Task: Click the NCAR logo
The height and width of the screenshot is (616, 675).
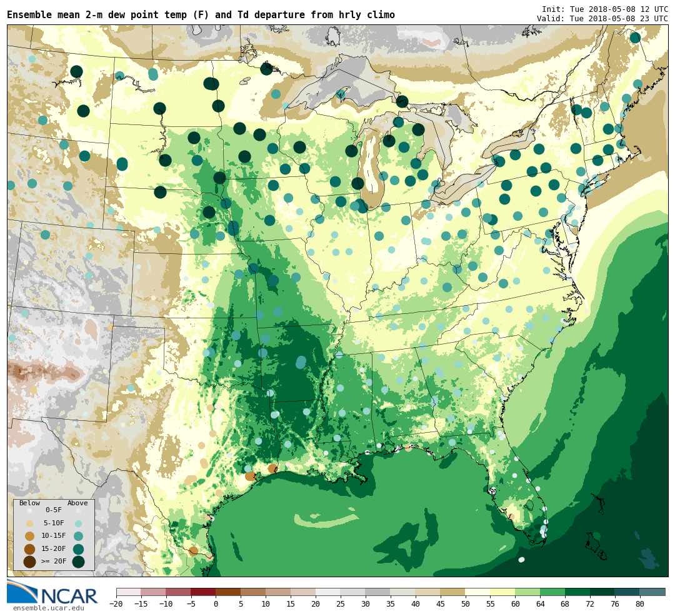Action: [x=52, y=592]
